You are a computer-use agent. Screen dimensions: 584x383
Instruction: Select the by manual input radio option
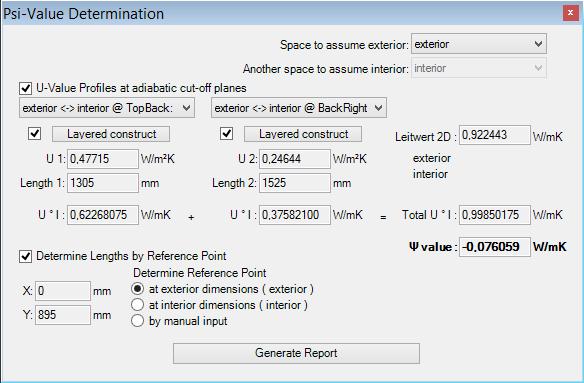coord(137,321)
